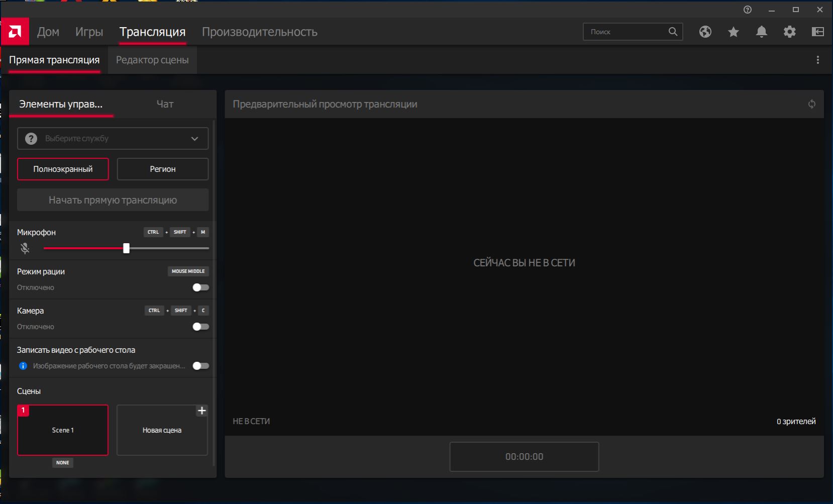
Task: Open Radeon settings gear
Action: (790, 32)
